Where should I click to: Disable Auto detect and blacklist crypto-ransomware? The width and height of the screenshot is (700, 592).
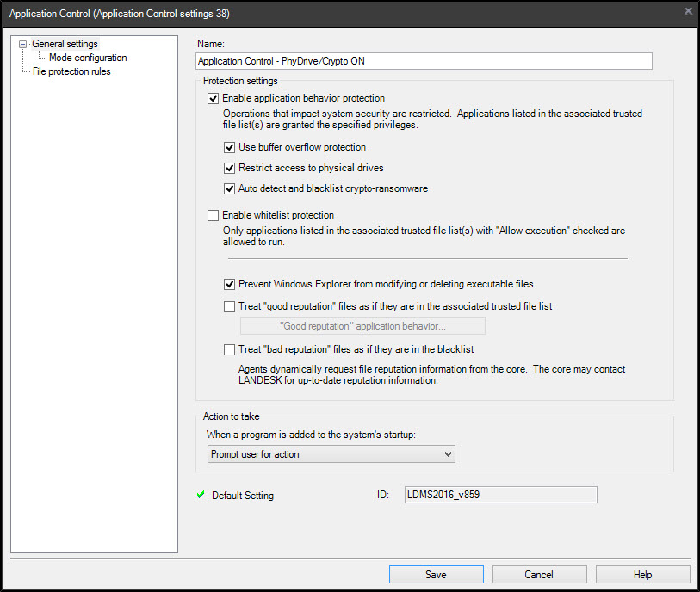coord(230,188)
